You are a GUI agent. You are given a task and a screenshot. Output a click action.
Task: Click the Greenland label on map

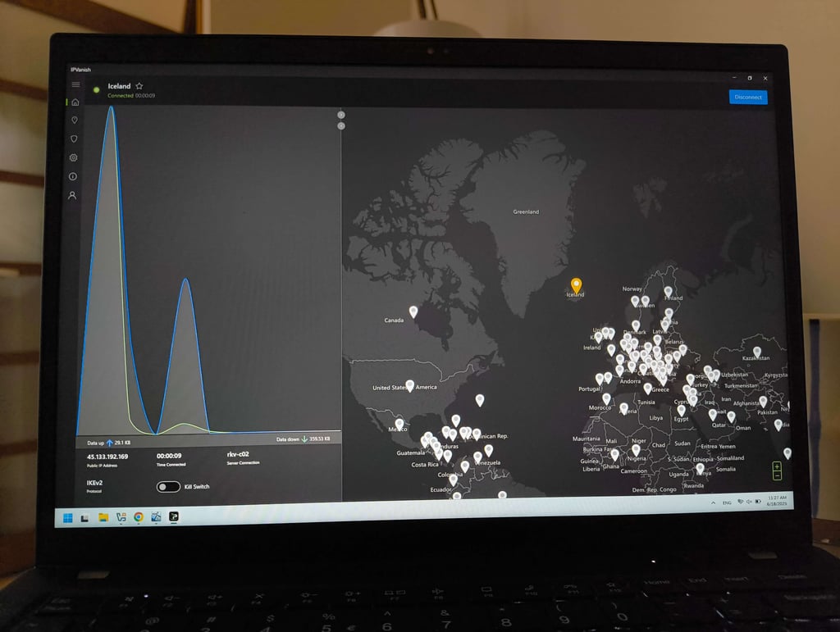click(526, 212)
